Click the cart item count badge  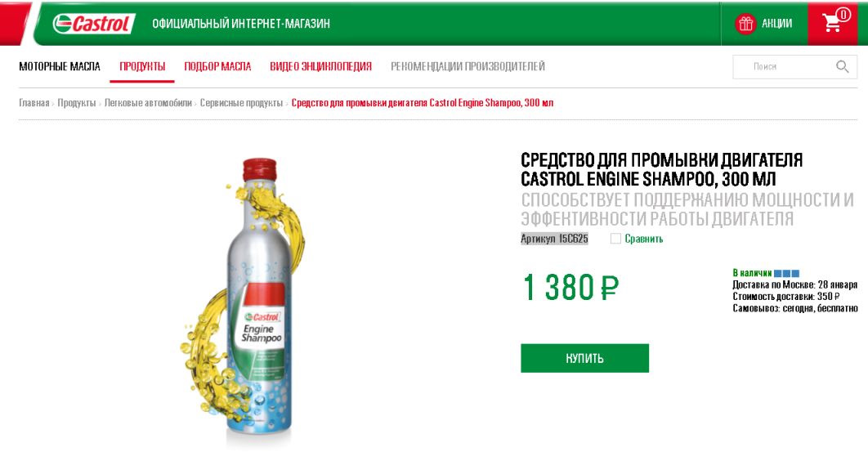(x=843, y=15)
